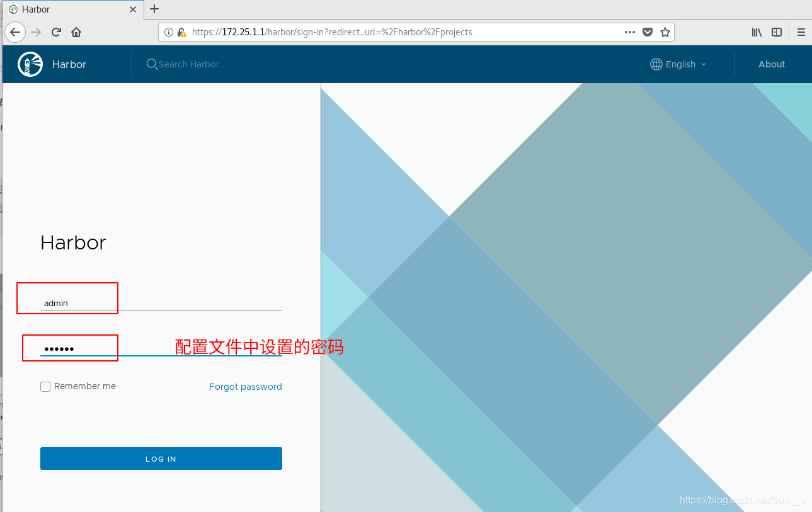This screenshot has width=812, height=512.
Task: Click the globe language icon
Action: point(656,64)
